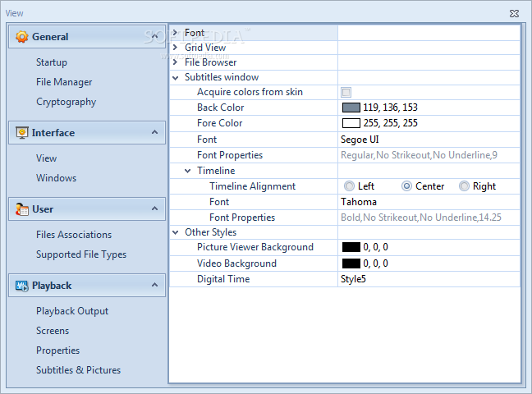Open the playback Properties page
The image size is (532, 394).
coord(58,350)
